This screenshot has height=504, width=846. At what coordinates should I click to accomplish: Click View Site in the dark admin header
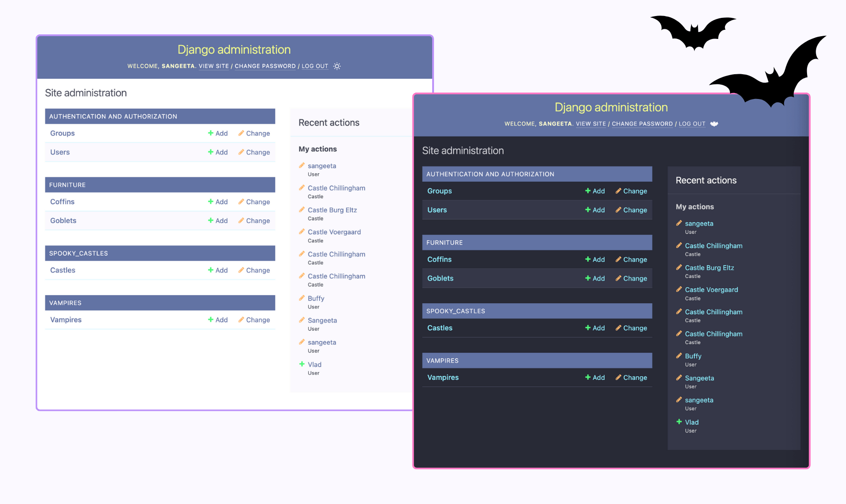coord(591,124)
